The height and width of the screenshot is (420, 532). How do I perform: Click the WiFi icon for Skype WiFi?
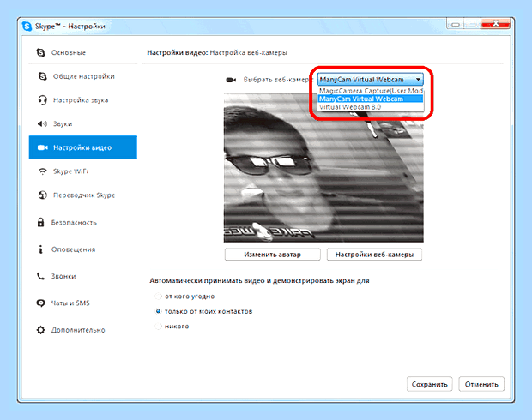42,171
